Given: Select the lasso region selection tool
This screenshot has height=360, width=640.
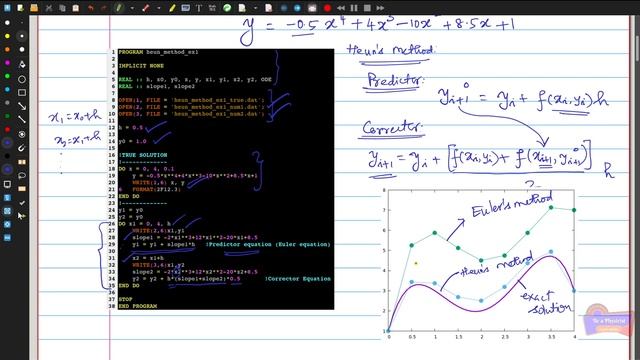Looking at the screenshot, I should [x=22, y=176].
